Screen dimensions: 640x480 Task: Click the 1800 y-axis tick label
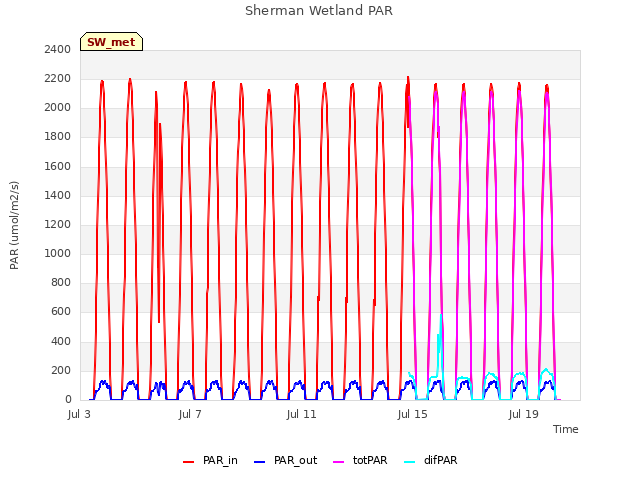click(x=58, y=137)
